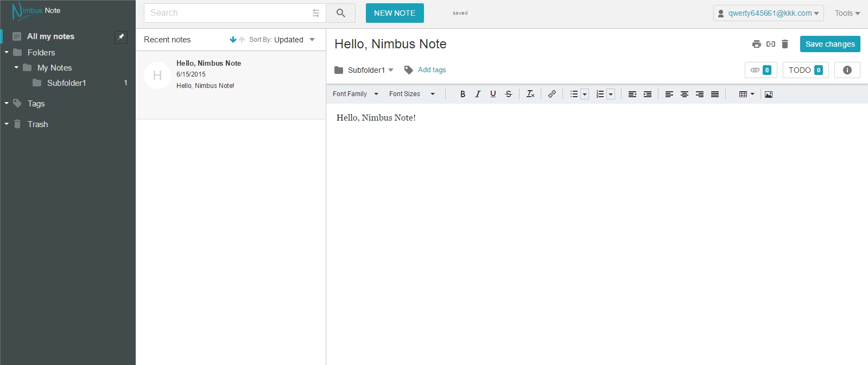Decrease text indent
This screenshot has height=365, width=868.
(x=632, y=94)
